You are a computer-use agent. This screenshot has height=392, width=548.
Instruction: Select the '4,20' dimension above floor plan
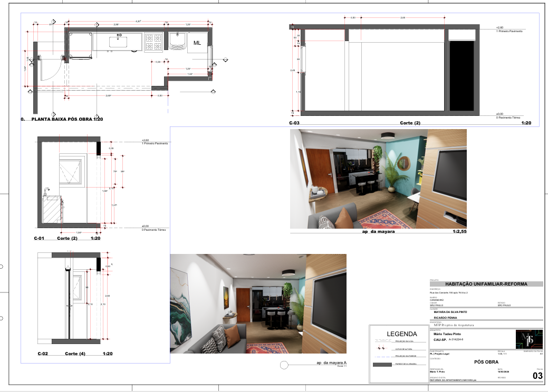[138, 21]
